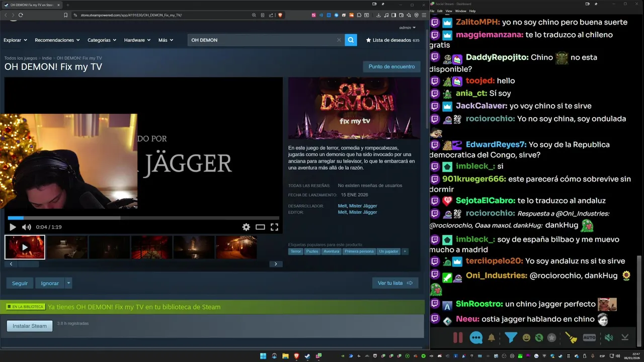644x362 pixels.
Task: Open File Explorer from the taskbar
Action: coord(285,356)
